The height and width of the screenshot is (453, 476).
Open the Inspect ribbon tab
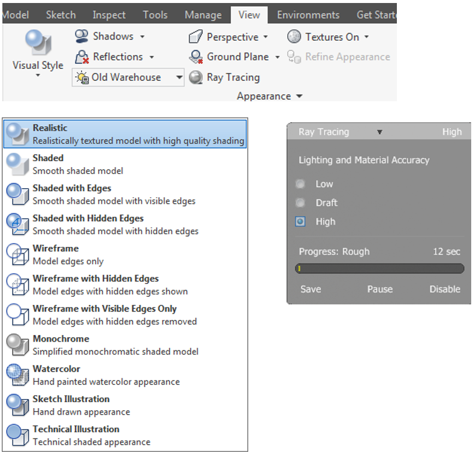[109, 15]
